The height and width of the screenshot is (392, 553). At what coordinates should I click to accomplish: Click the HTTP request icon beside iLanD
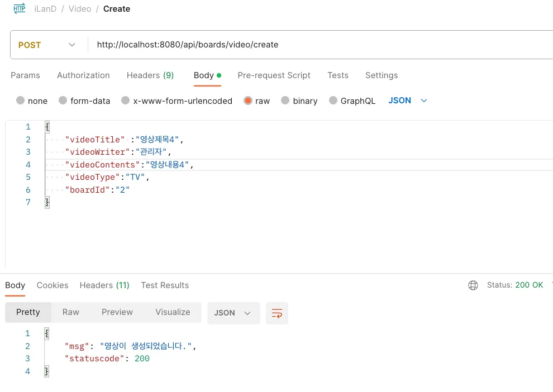[20, 8]
